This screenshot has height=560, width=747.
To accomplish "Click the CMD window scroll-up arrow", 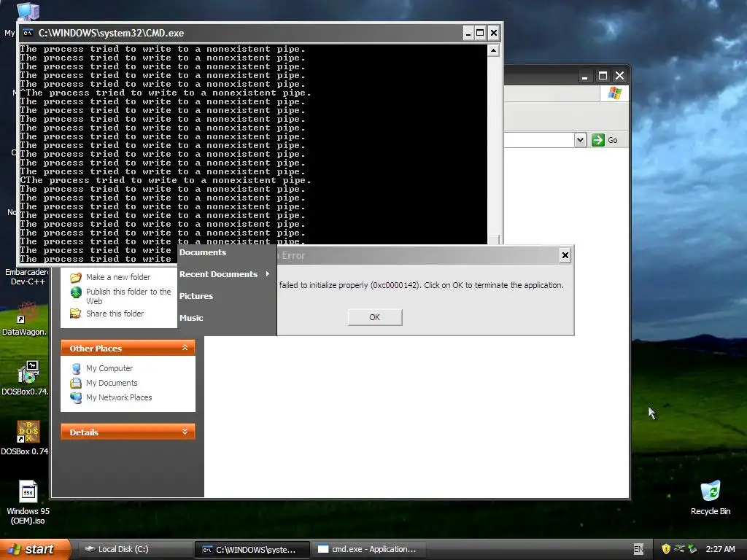I will coord(493,50).
